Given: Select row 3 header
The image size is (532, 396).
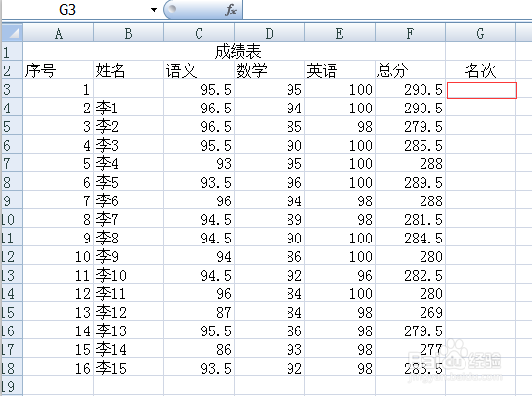Looking at the screenshot, I should [12, 89].
